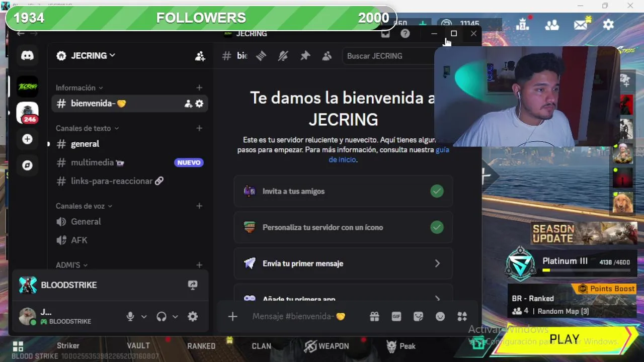644x362 pixels.
Task: Expand headphones output options arrow
Action: click(175, 316)
